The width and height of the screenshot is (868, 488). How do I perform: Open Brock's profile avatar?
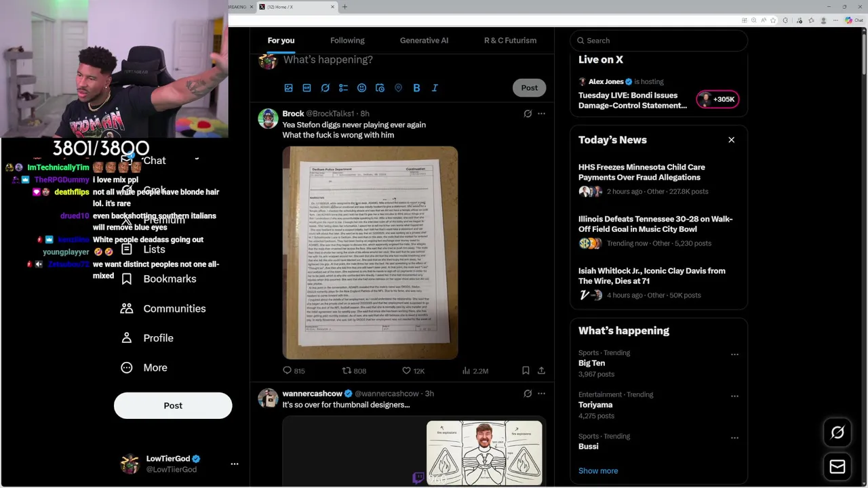pyautogui.click(x=268, y=119)
